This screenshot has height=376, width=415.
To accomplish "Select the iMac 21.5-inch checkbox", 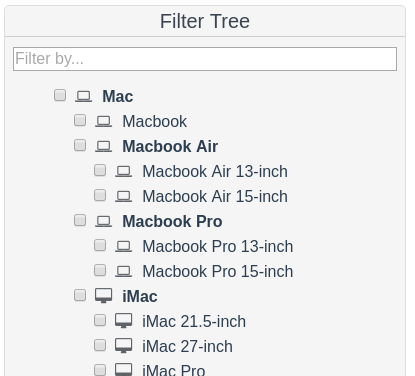I will 100,320.
